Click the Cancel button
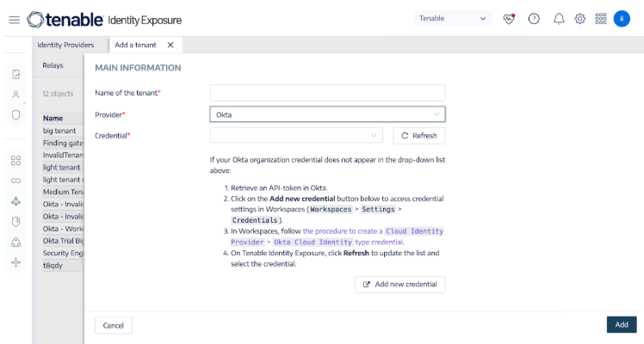The height and width of the screenshot is (344, 644). click(x=114, y=325)
